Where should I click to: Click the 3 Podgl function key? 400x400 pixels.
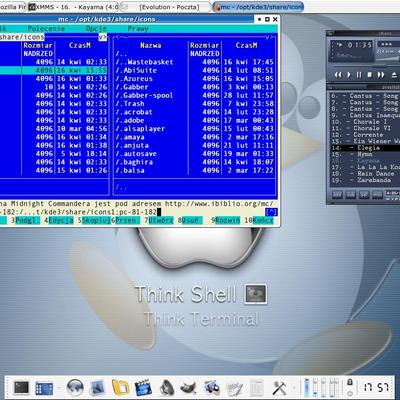click(25, 220)
